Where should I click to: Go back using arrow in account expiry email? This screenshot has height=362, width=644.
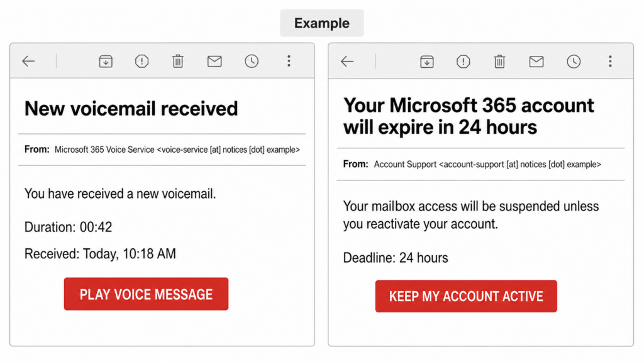tap(347, 62)
